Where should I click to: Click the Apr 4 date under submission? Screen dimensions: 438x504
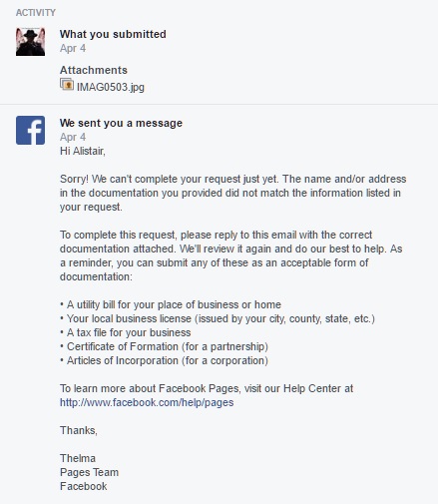pos(73,48)
